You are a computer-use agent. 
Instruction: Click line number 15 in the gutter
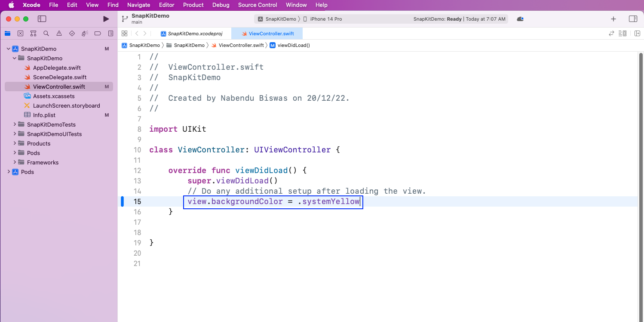[137, 201]
